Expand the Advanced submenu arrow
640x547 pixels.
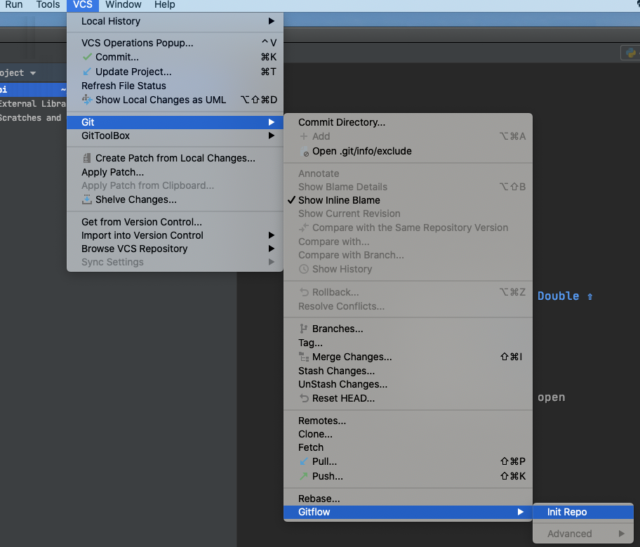pyautogui.click(x=622, y=534)
